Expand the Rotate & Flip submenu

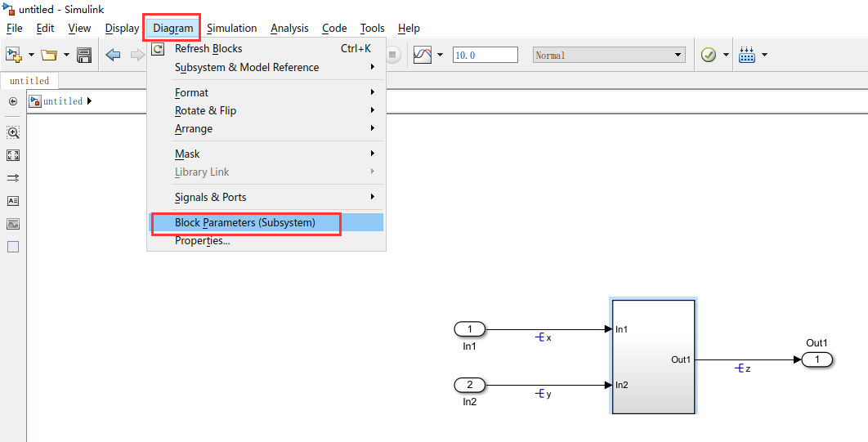[x=265, y=110]
